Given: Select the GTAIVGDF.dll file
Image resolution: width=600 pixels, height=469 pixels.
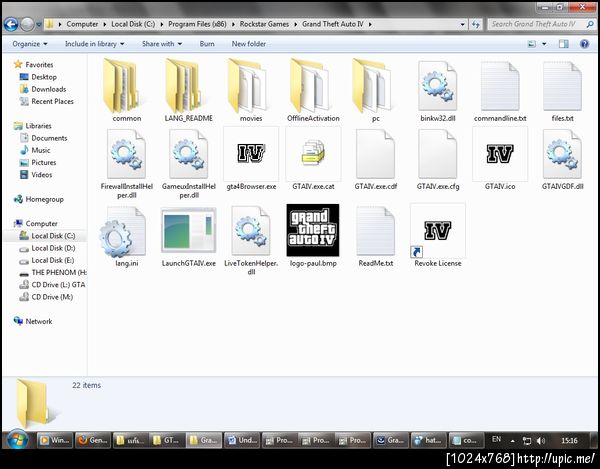Looking at the screenshot, I should click(x=562, y=159).
